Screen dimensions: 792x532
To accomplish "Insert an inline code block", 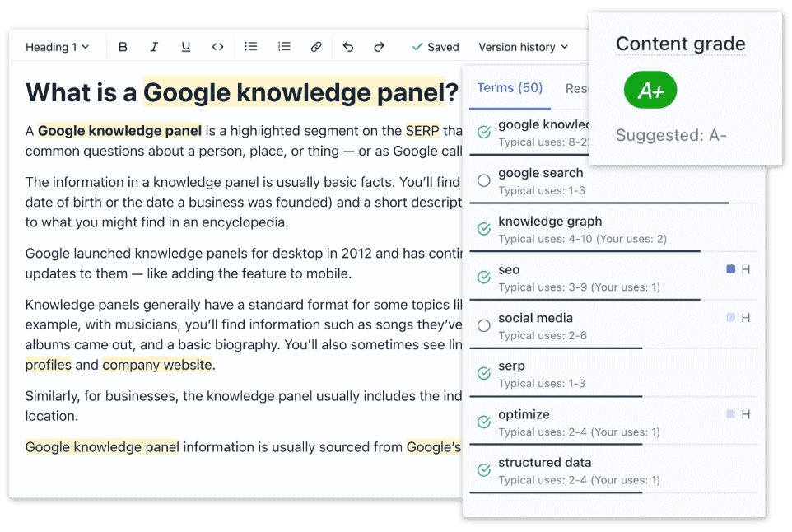I will [x=217, y=47].
